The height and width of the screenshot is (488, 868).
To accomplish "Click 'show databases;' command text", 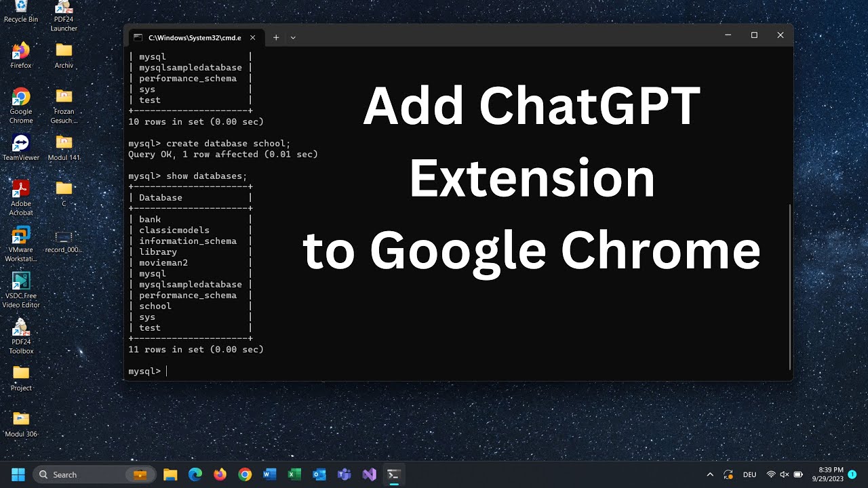I will [x=207, y=176].
